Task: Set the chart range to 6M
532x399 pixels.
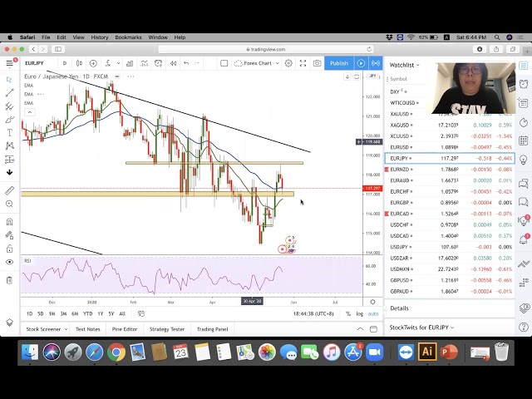Action: 75,313
